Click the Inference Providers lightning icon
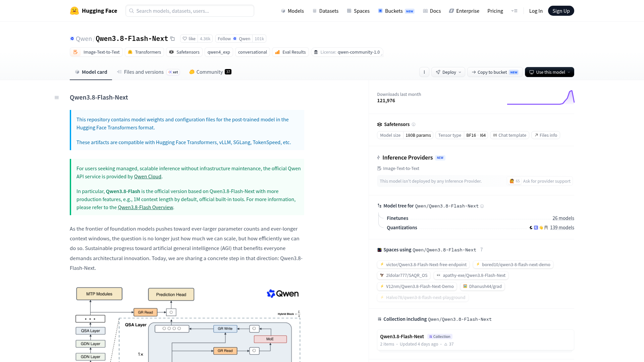Viewport: 644px width, 362px height. pos(378,158)
